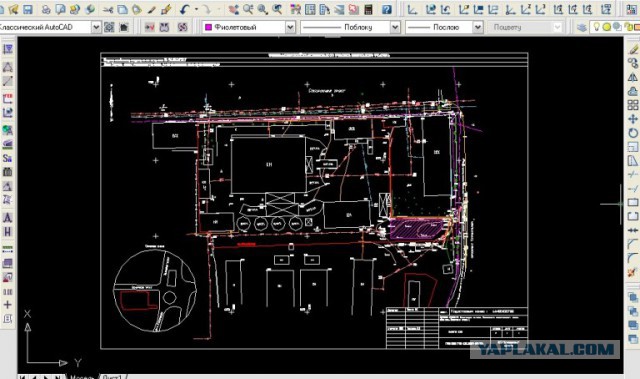Screen dimensions: 640x379
Task: Click the 'H' icon on left toolbar
Action: pyautogui.click(x=7, y=232)
